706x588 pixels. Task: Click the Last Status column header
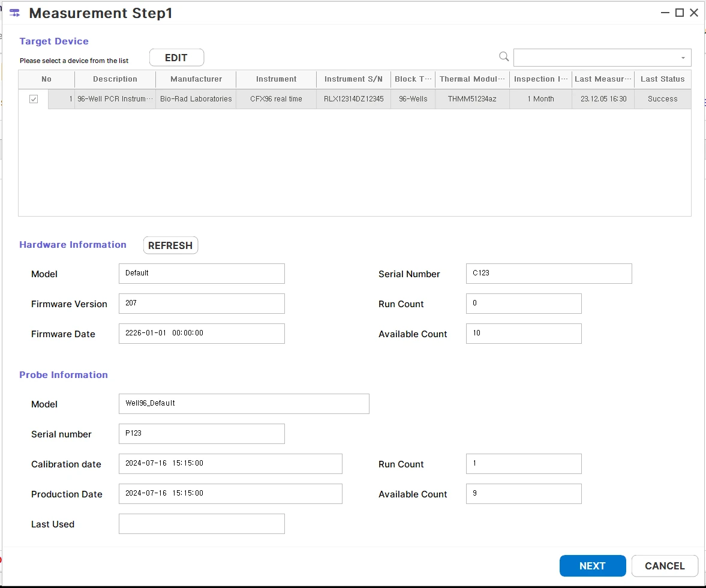click(663, 79)
